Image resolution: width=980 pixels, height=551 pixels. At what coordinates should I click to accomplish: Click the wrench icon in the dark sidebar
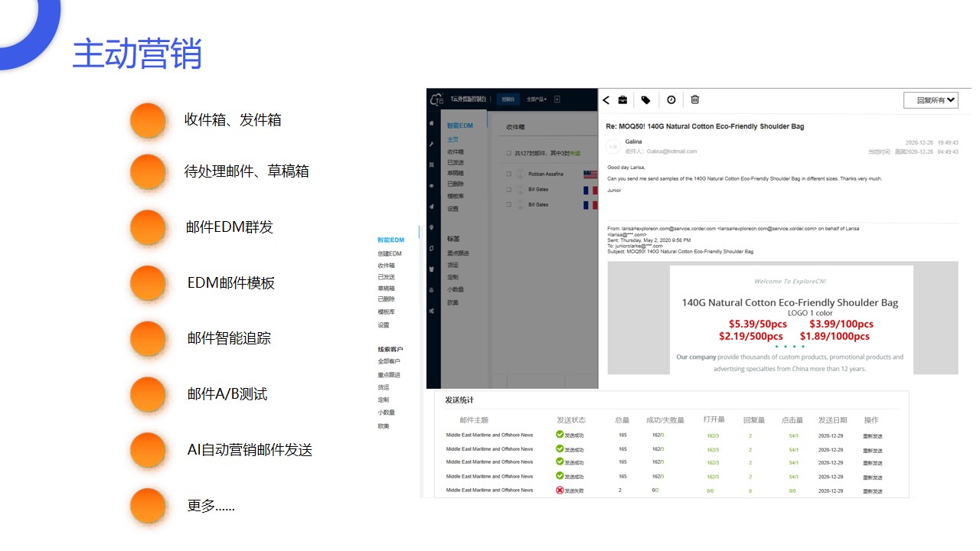pyautogui.click(x=432, y=144)
